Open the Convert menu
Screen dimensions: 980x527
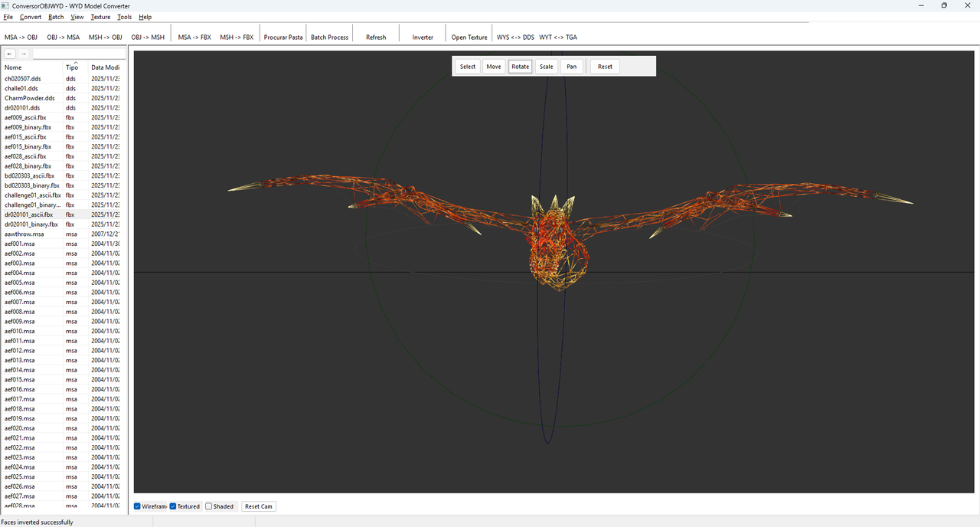[x=31, y=17]
